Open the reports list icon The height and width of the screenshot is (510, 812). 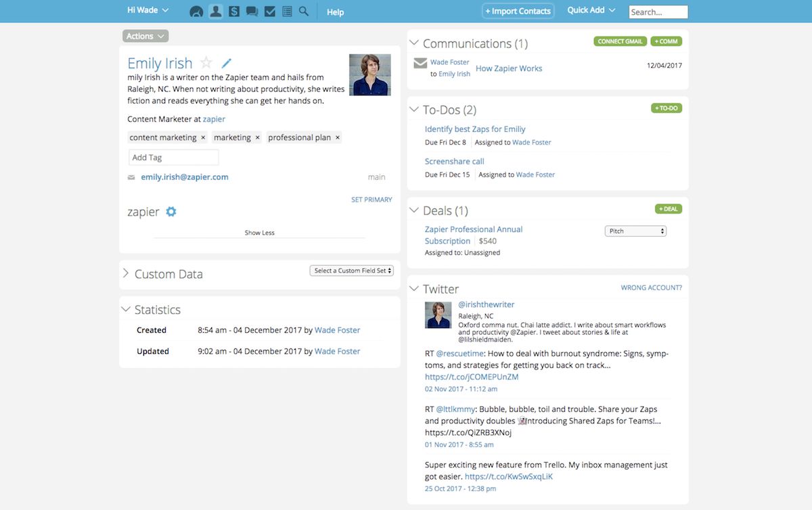287,11
